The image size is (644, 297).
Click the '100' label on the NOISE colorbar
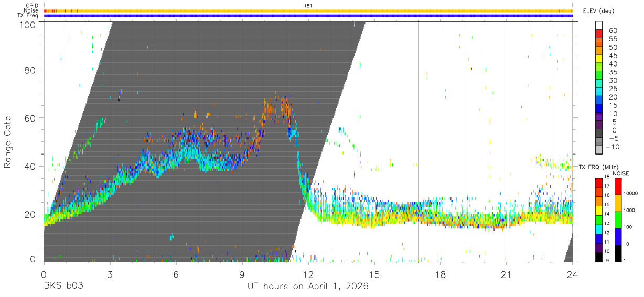click(x=627, y=228)
